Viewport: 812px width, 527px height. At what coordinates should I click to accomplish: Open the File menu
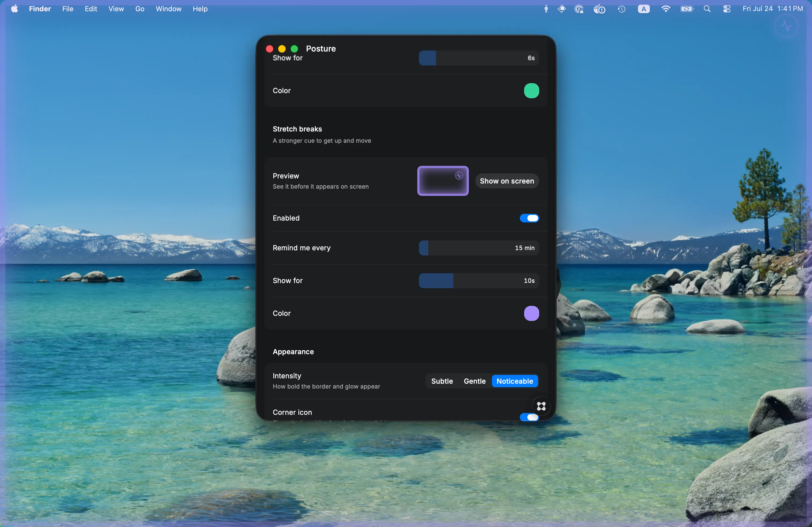68,9
